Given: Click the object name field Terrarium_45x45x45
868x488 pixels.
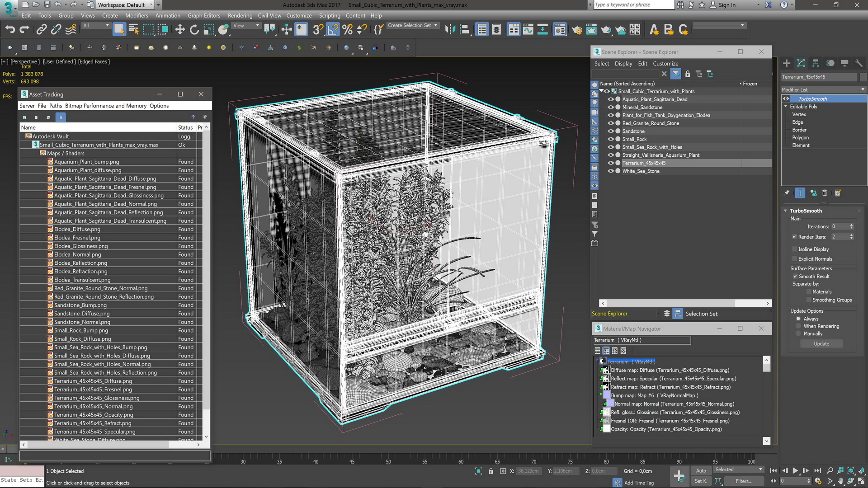Looking at the screenshot, I should [x=819, y=77].
